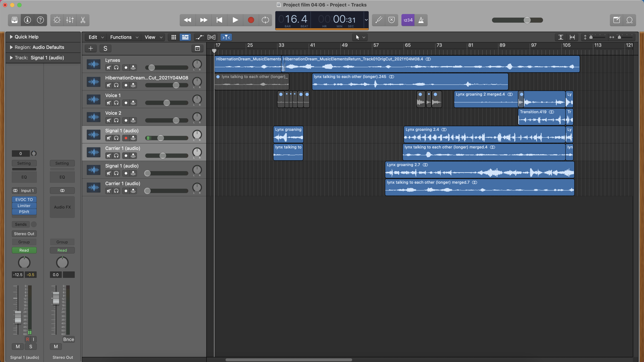Click the horizontal auto zoom icon
644x362 pixels.
pos(572,37)
